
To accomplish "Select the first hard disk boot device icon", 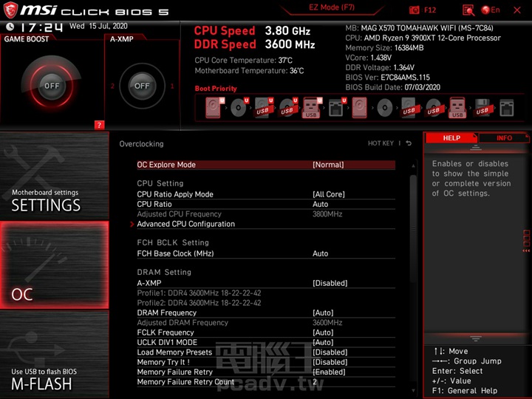I will [214, 108].
